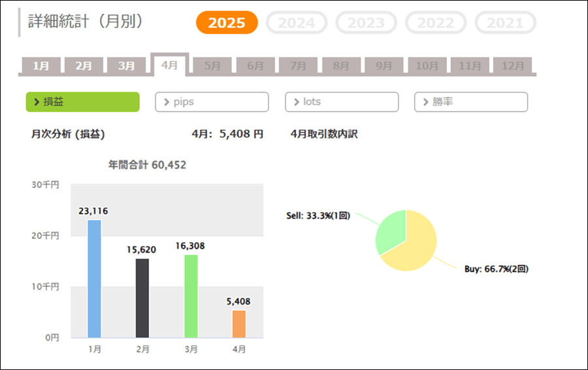
Task: Click the 4月取引数内訳 heading
Action: [x=324, y=134]
